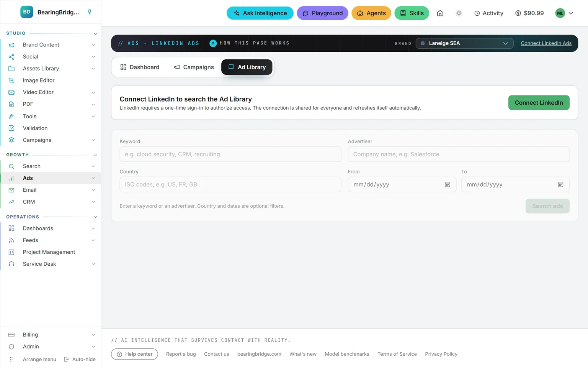Screen dimensions: 588x368
Task: Switch to the Campaigns tab
Action: click(194, 67)
